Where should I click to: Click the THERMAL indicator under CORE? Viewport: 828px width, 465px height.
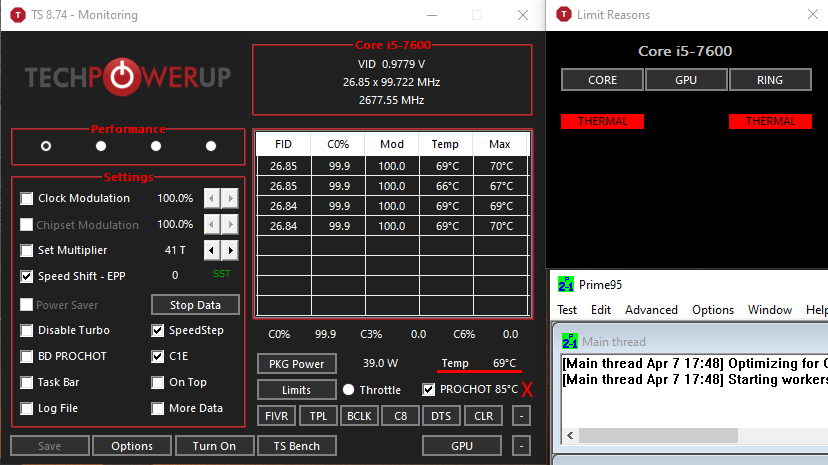point(603,121)
